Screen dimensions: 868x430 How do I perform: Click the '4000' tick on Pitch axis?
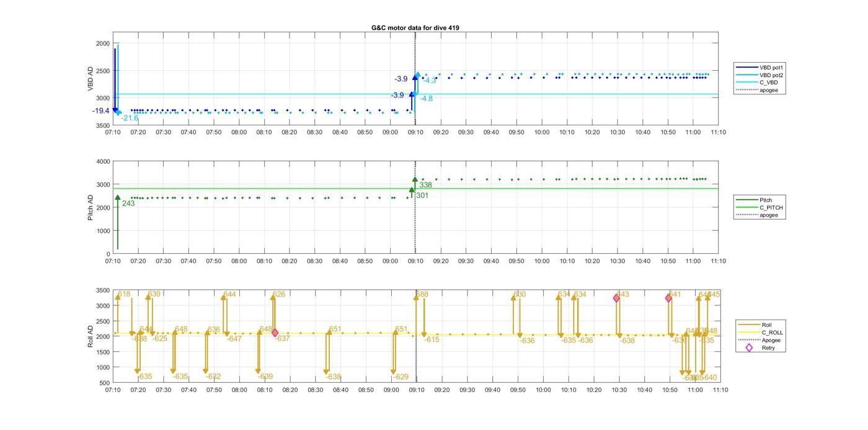102,161
